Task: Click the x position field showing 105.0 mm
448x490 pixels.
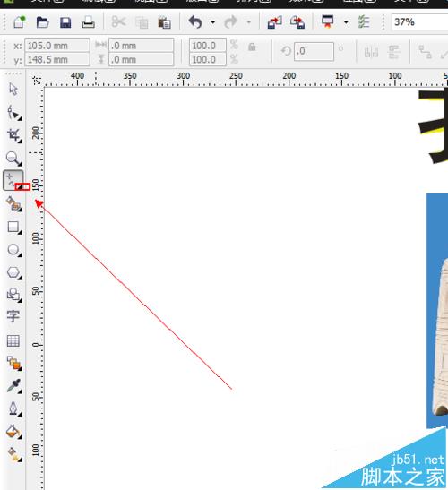Action: pyautogui.click(x=57, y=46)
